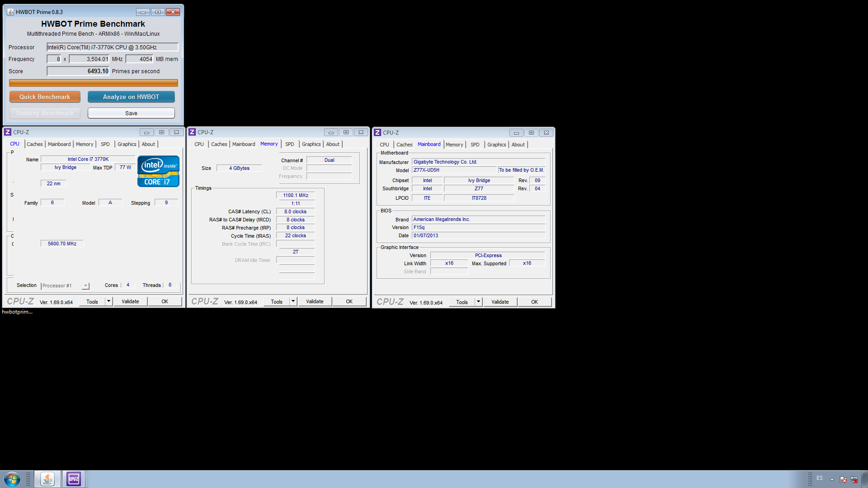Open SPD tab in first CPU-Z window

coord(105,144)
